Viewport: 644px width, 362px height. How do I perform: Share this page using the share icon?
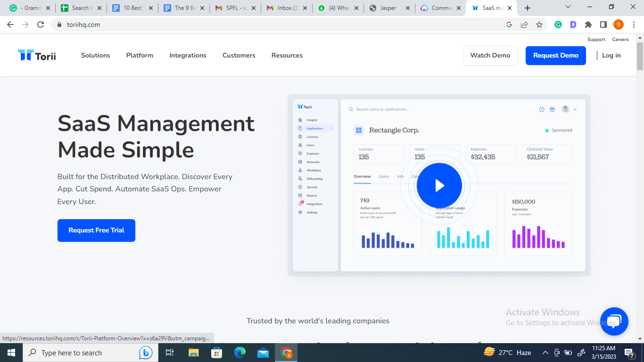pyautogui.click(x=524, y=25)
